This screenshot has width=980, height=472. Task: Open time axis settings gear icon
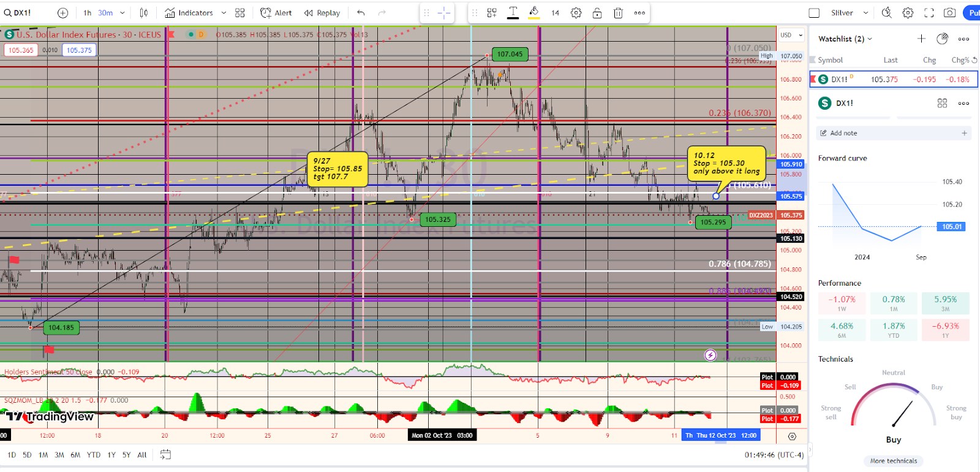pyautogui.click(x=792, y=436)
